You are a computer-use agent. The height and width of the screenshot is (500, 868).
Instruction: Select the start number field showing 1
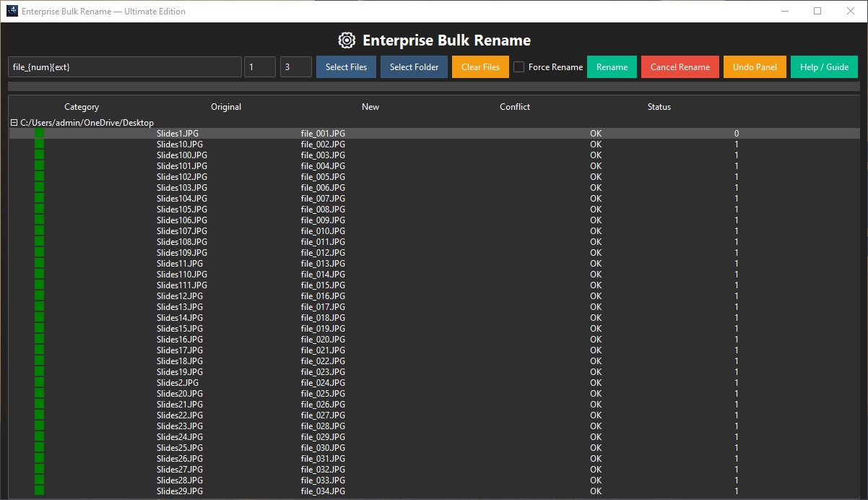[x=259, y=66]
